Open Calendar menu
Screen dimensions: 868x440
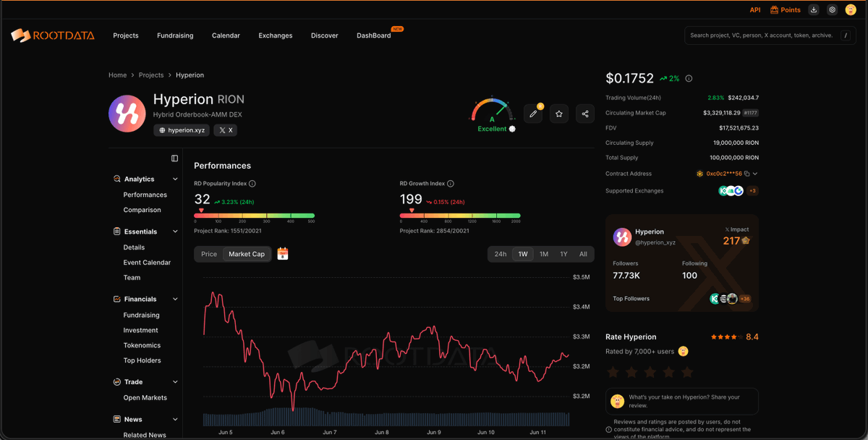226,35
